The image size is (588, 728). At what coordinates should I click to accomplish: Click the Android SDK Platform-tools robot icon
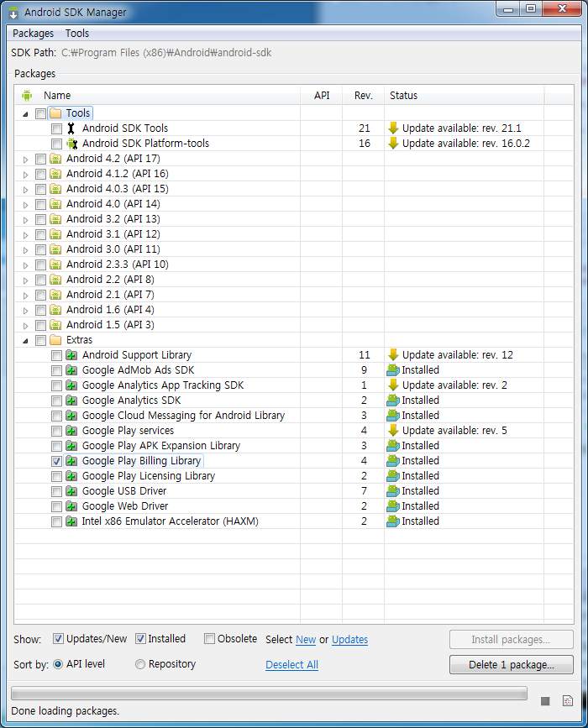coord(71,144)
